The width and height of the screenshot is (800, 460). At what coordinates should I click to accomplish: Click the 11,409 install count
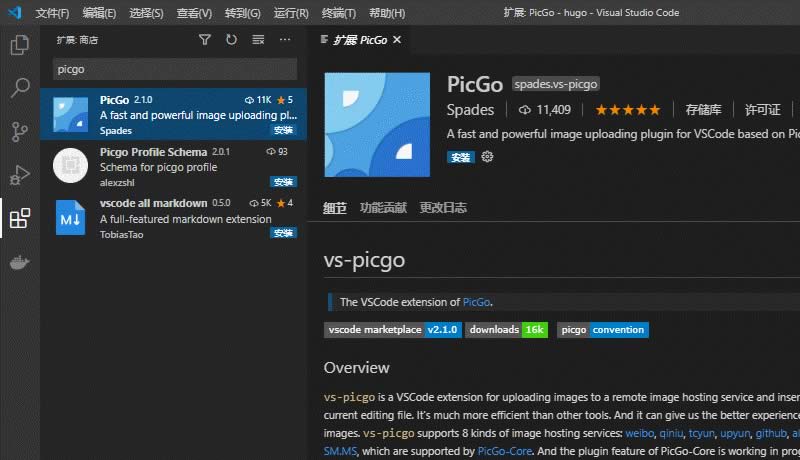545,110
